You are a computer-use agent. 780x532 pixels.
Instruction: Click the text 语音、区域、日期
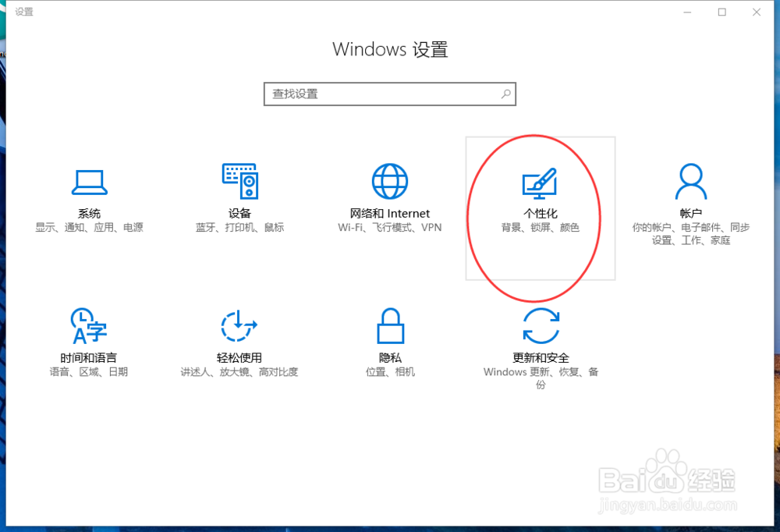[89, 372]
